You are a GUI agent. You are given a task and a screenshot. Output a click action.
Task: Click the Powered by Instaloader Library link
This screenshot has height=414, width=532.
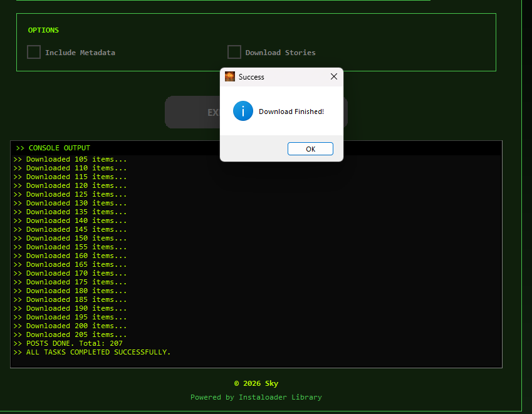(256, 396)
